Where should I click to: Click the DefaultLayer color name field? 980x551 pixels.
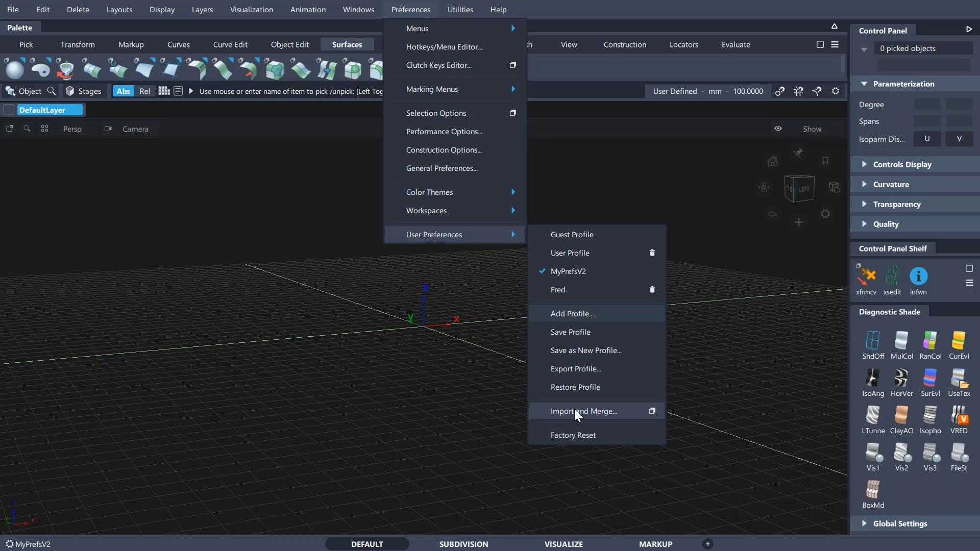[x=50, y=110]
